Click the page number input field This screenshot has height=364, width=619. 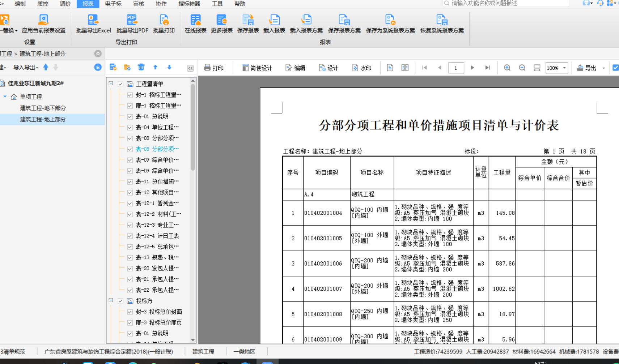[x=456, y=68]
